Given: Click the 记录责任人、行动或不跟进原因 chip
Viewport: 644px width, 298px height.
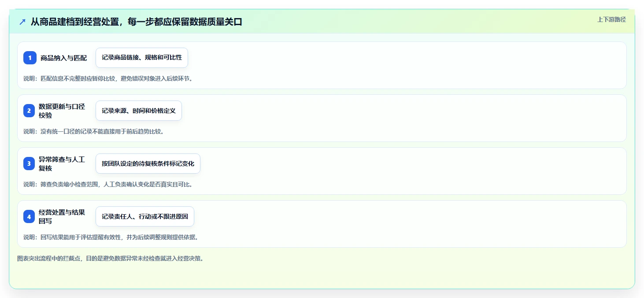Looking at the screenshot, I should [x=145, y=216].
